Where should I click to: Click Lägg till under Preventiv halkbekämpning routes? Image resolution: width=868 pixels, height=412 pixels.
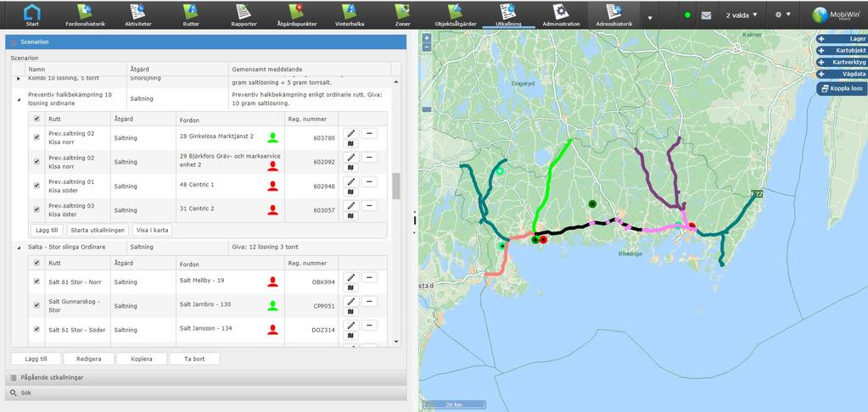[47, 230]
